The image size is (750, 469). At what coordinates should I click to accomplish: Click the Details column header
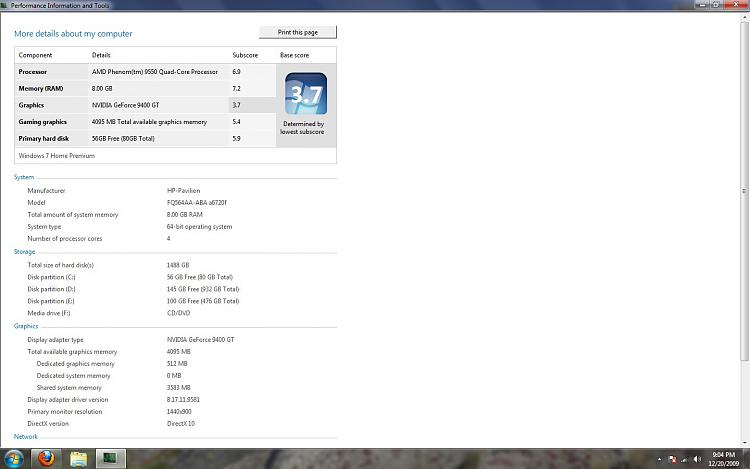[101, 55]
